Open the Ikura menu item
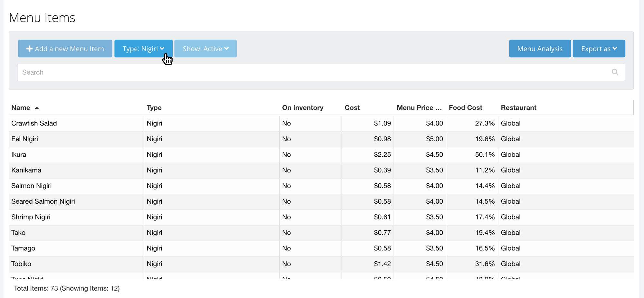Screen dimensions: 644x298 (19, 154)
